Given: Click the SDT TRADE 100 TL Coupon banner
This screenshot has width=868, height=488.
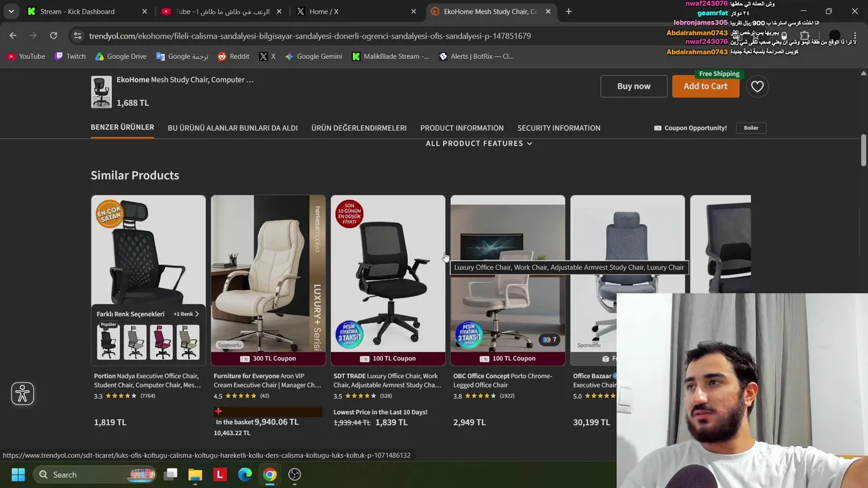Looking at the screenshot, I should (388, 359).
